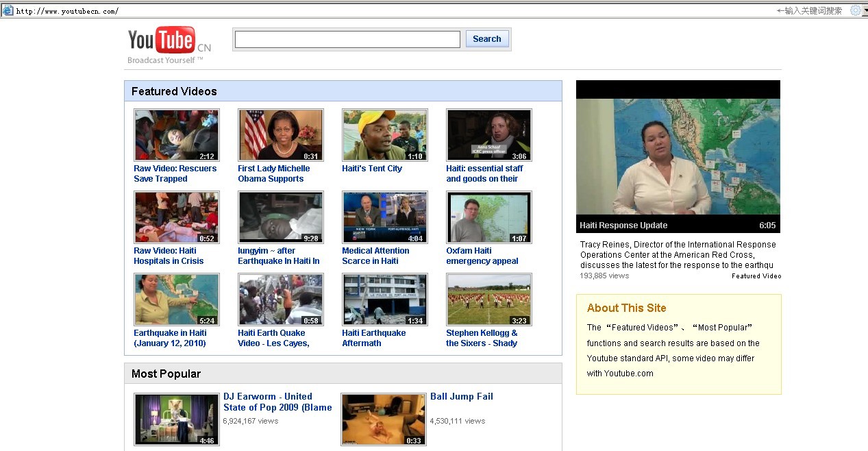Click the gear icon in address bar

[x=855, y=10]
